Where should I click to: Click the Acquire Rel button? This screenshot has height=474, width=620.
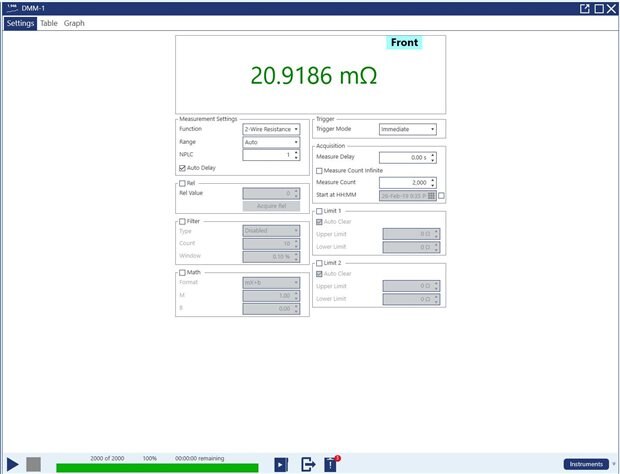[x=271, y=206]
